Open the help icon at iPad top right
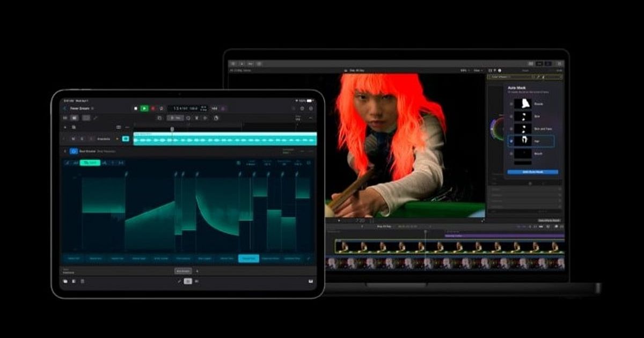Screen dimensions: 644x338 point(311,108)
